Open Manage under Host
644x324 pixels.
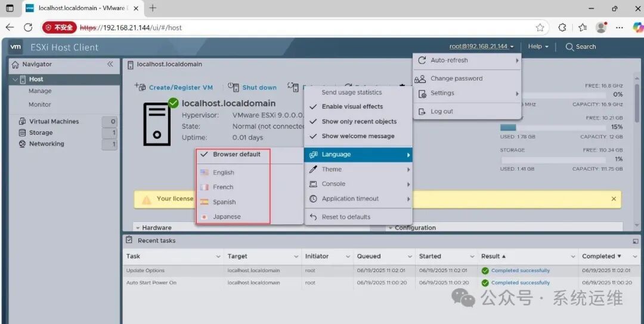(41, 91)
